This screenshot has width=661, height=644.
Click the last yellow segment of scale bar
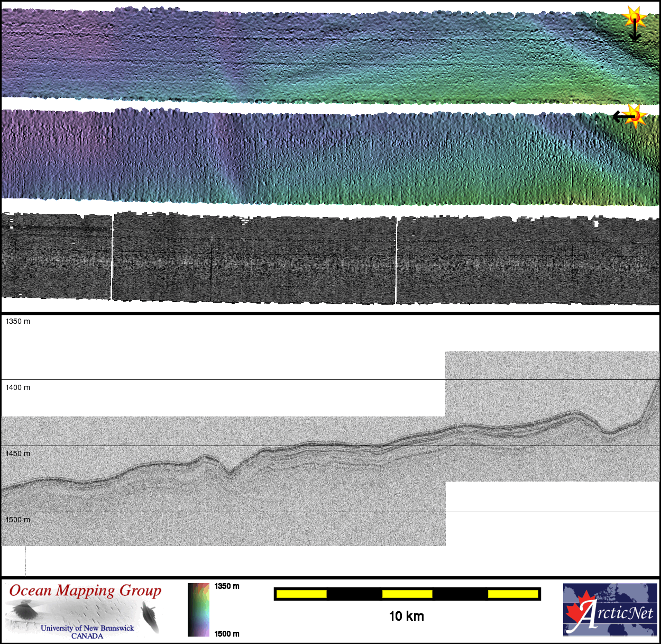512,594
